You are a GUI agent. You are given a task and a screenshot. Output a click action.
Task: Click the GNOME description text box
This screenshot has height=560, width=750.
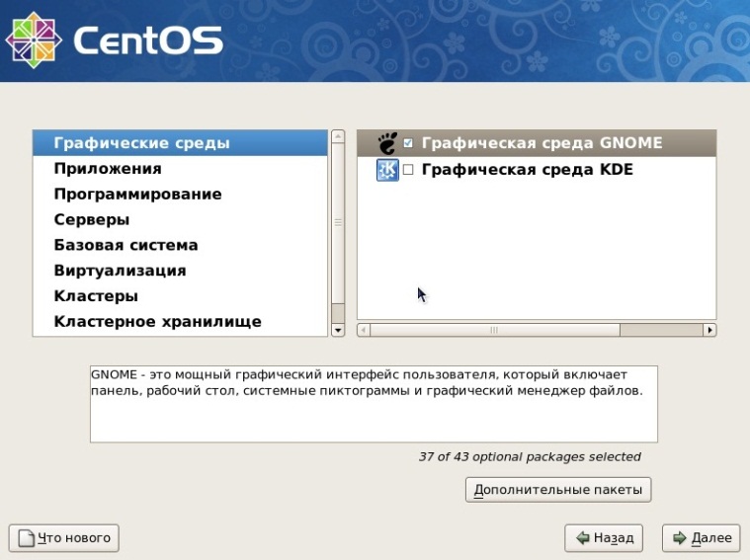click(375, 404)
